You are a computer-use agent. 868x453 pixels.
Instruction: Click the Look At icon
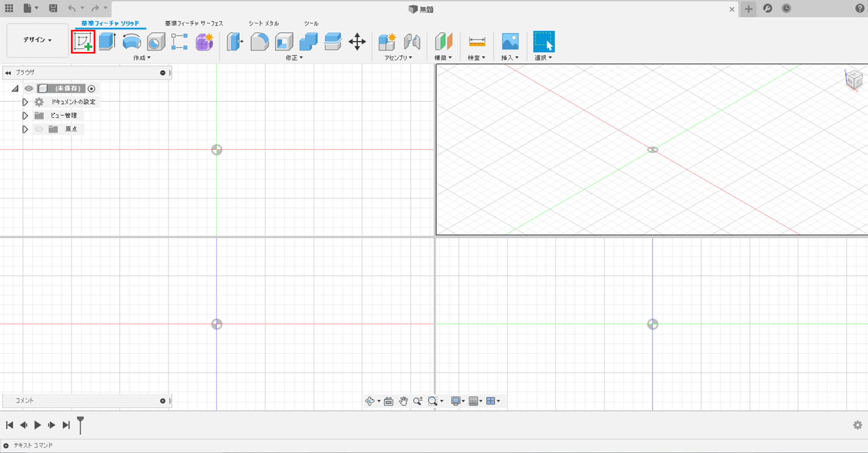point(388,401)
